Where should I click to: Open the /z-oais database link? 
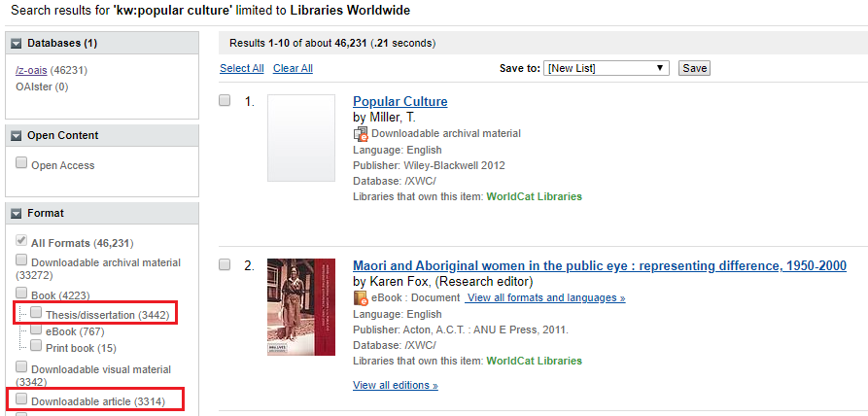point(34,71)
